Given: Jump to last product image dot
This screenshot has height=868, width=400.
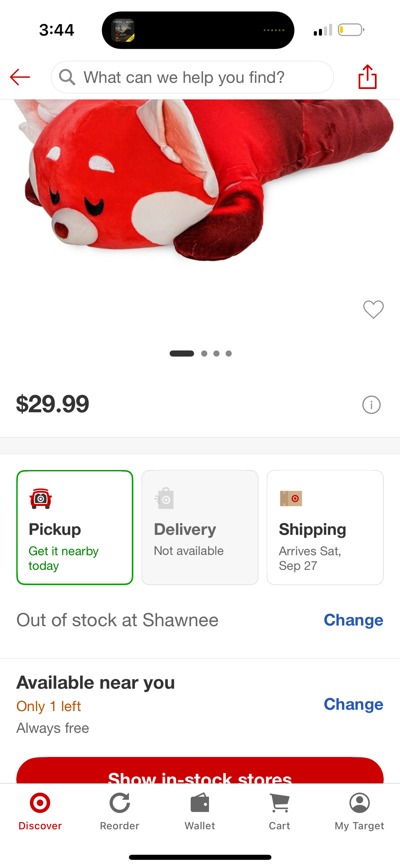Looking at the screenshot, I should 229,354.
